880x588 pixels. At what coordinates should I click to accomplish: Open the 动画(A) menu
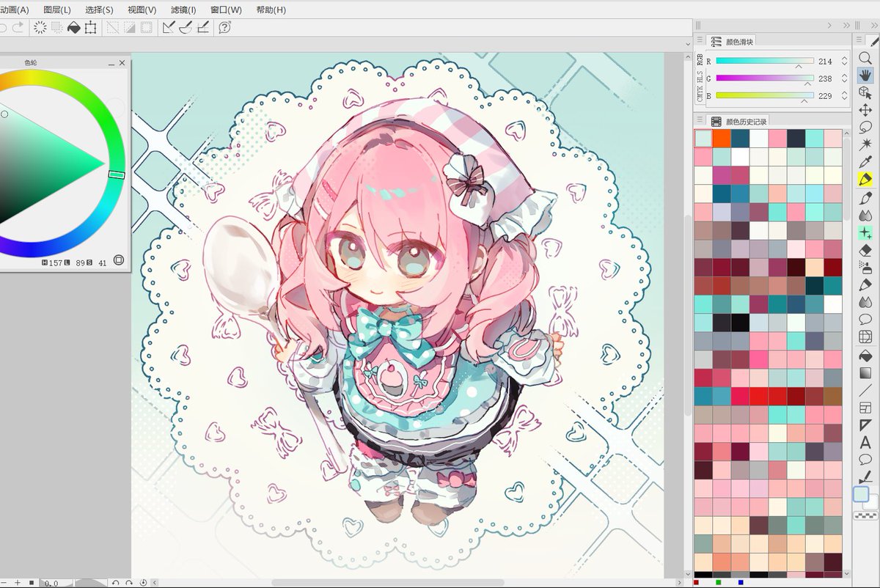point(14,10)
